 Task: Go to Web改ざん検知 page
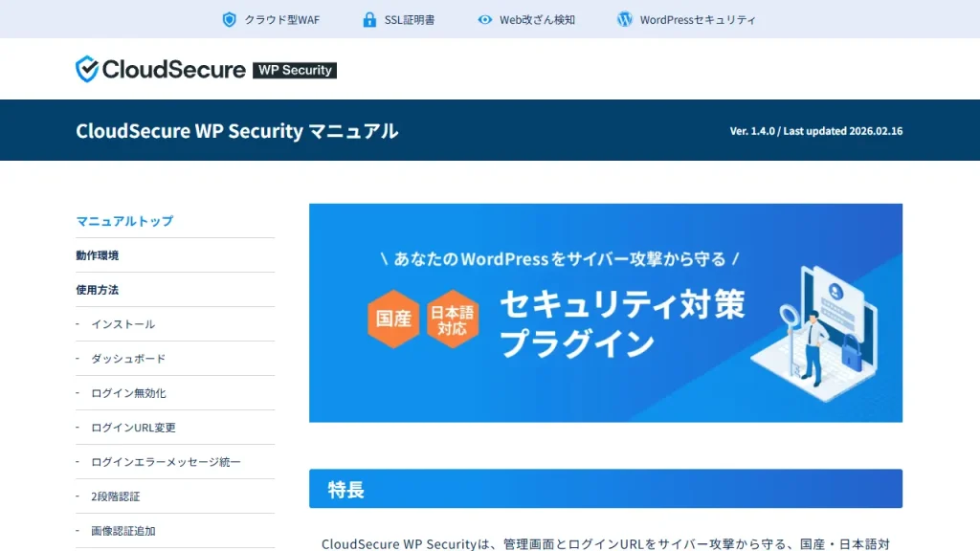[x=537, y=19]
